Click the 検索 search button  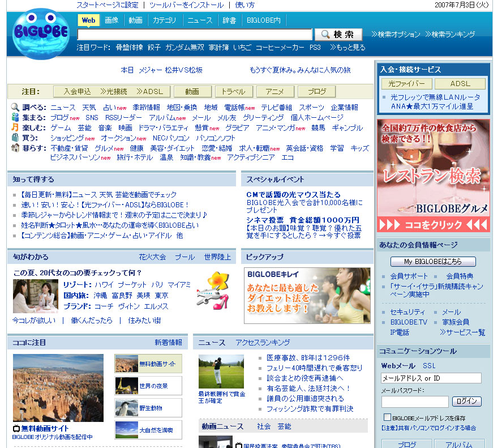coord(338,35)
